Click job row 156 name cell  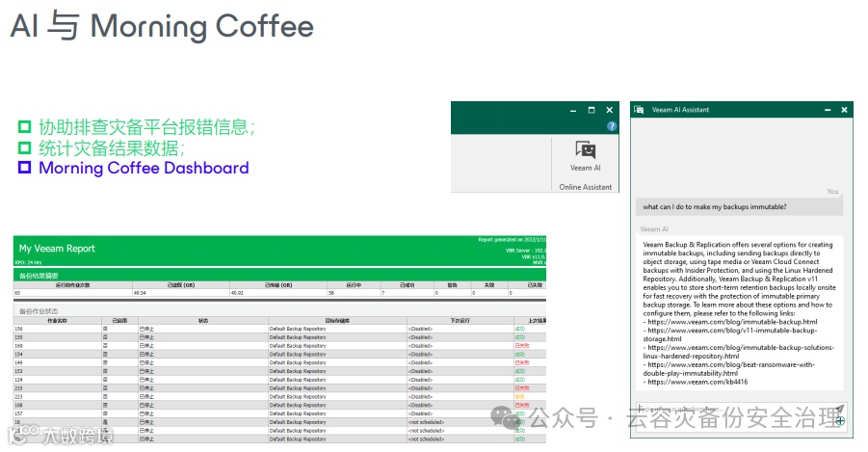tap(58, 329)
